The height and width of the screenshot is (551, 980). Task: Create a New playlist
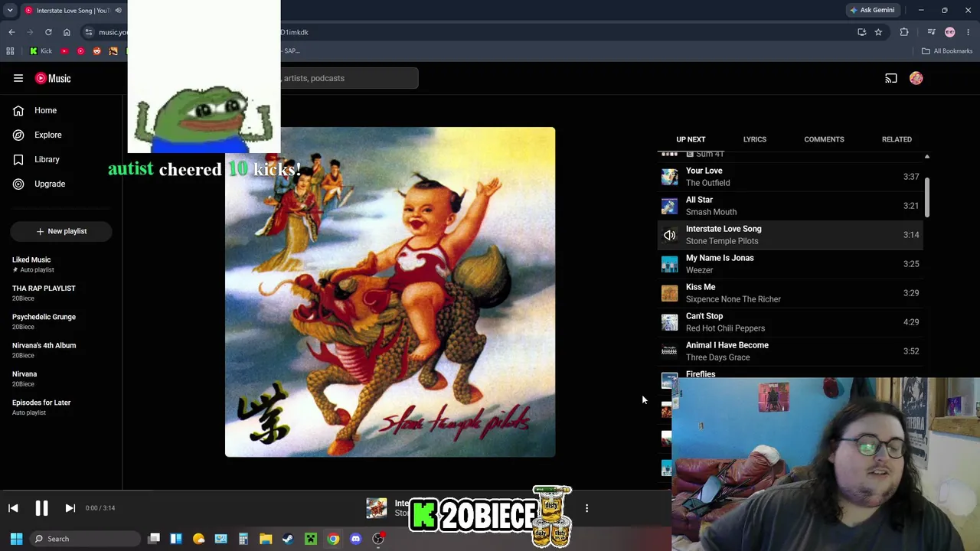click(x=61, y=231)
